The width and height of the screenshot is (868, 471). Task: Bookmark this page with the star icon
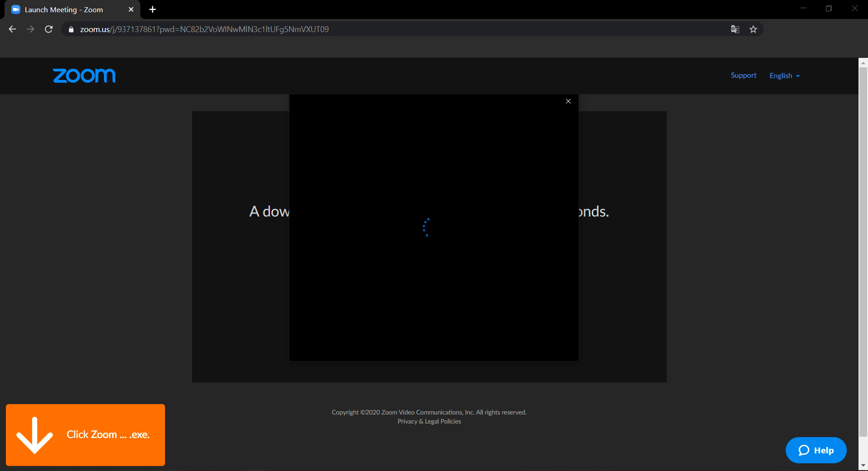point(753,29)
